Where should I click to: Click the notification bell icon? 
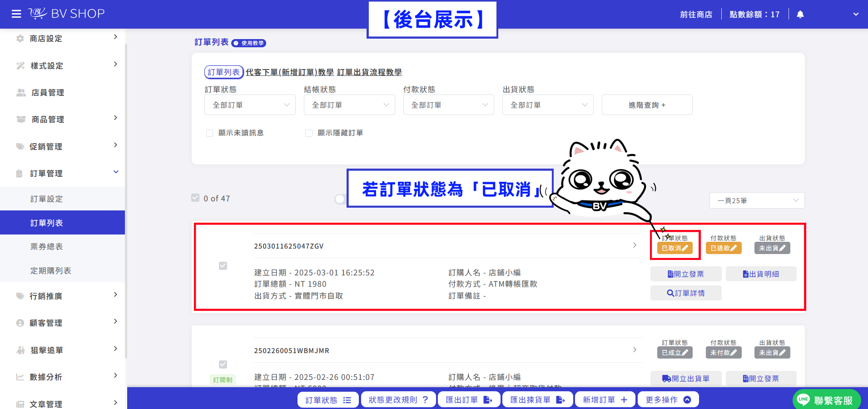800,15
